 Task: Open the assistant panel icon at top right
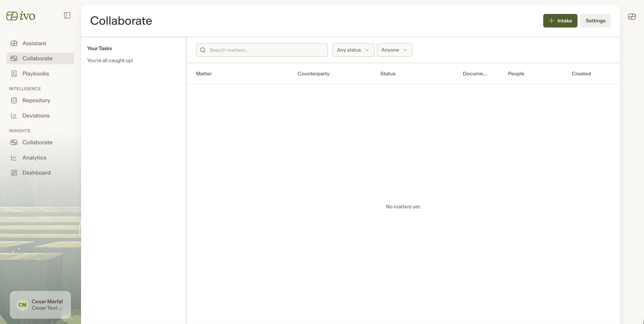[x=632, y=17]
